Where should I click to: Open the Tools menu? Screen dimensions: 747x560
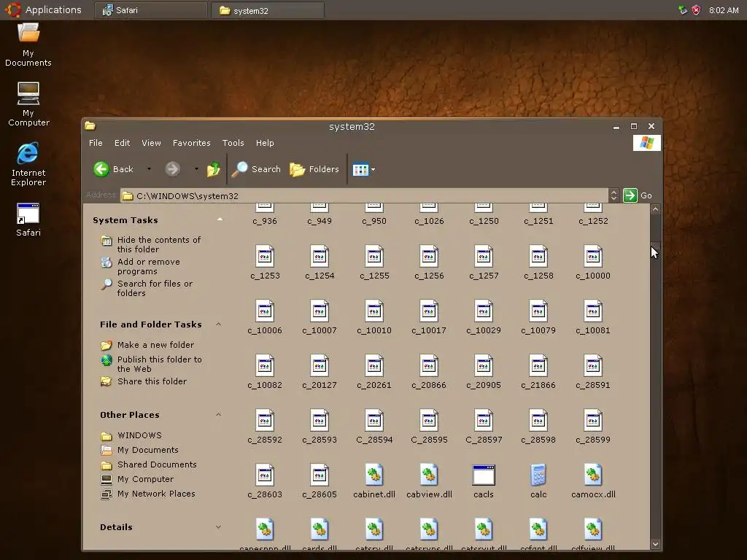coord(233,143)
